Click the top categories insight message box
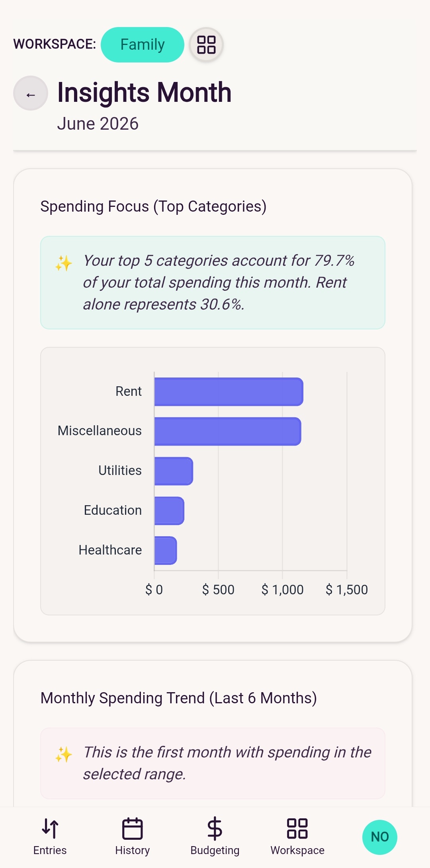 click(213, 282)
